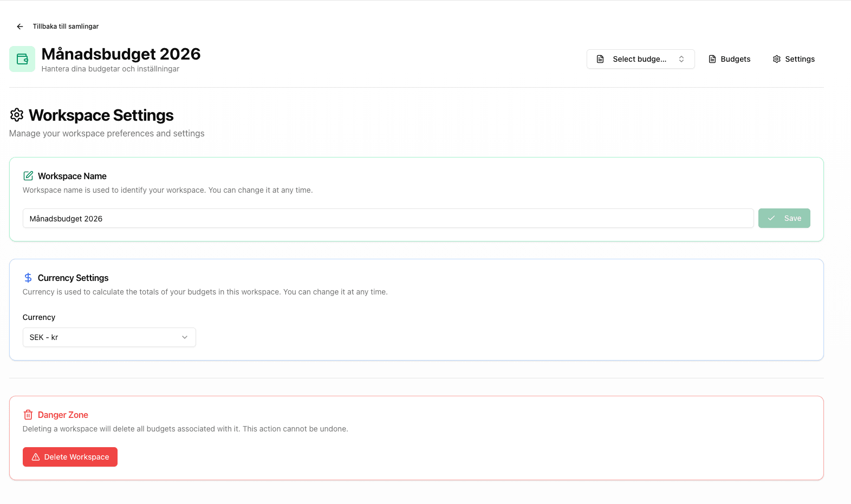The image size is (851, 504).
Task: Click the pencil edit icon beside Workspace Name
Action: (x=28, y=176)
